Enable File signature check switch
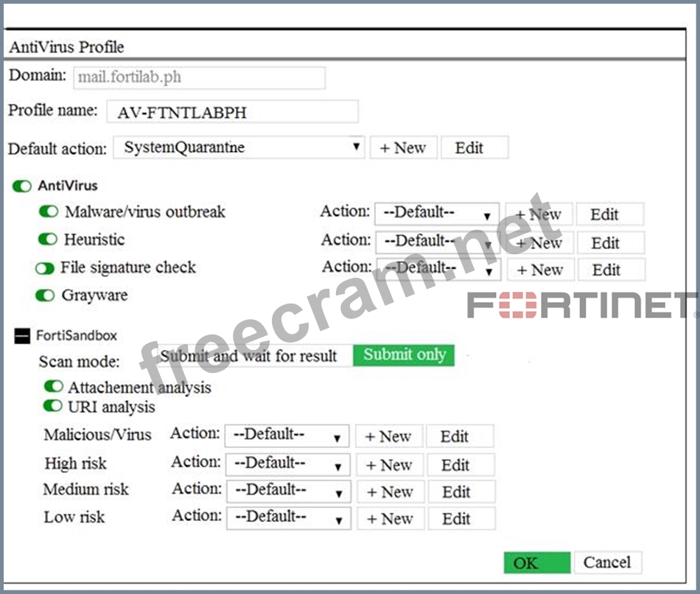 point(45,268)
